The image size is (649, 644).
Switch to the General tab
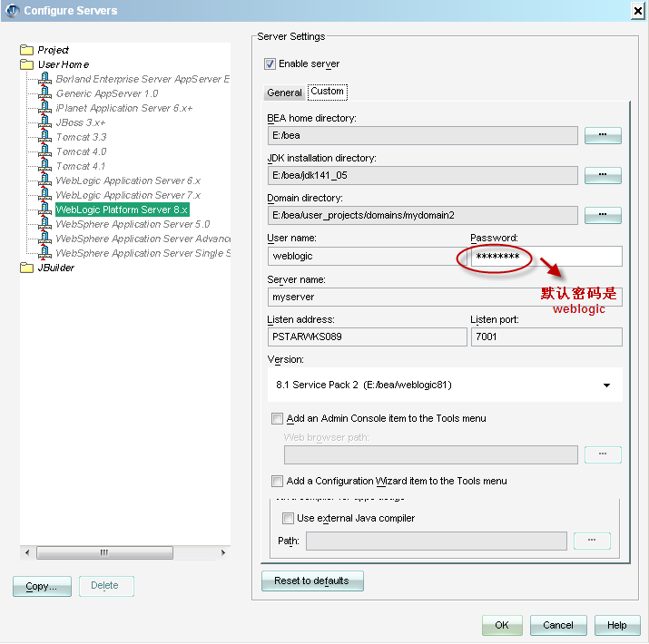point(284,93)
